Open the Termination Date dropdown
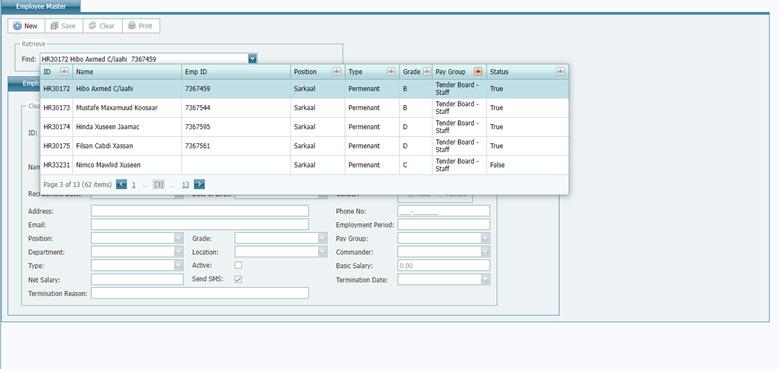 [x=486, y=279]
